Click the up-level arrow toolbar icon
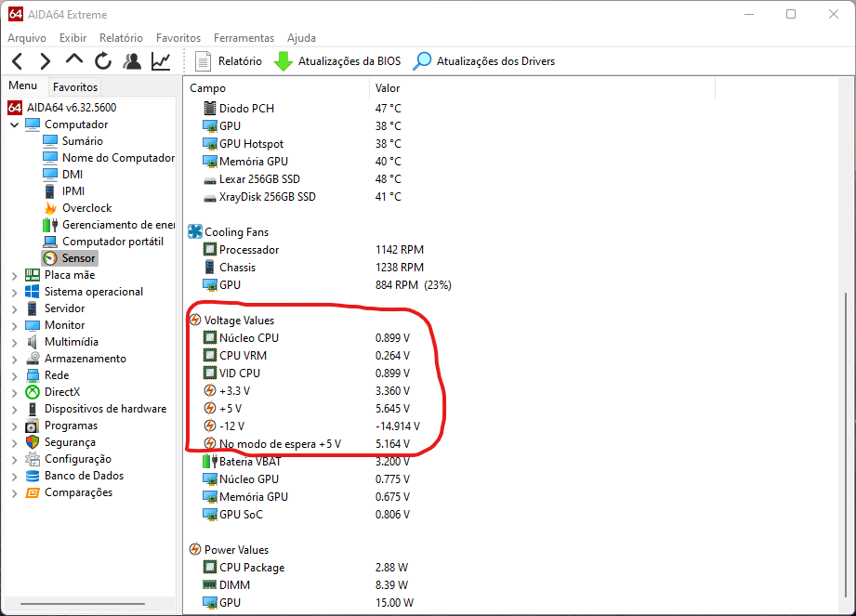The image size is (856, 616). (x=74, y=59)
